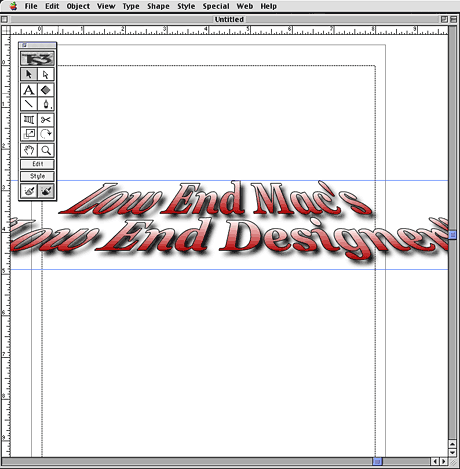460x469 pixels.
Task: Open the Style menu in the menu bar
Action: click(x=186, y=6)
